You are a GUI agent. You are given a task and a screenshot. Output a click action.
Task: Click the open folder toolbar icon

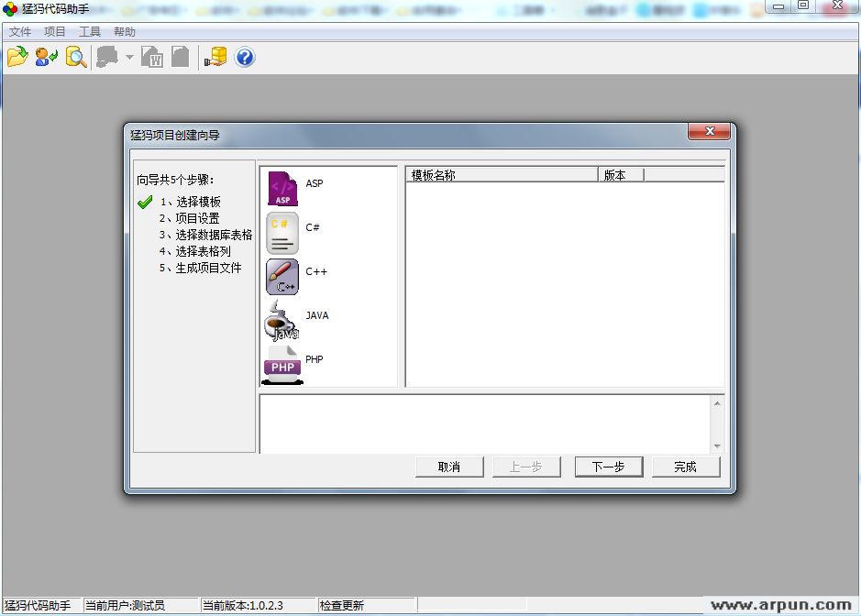(17, 58)
